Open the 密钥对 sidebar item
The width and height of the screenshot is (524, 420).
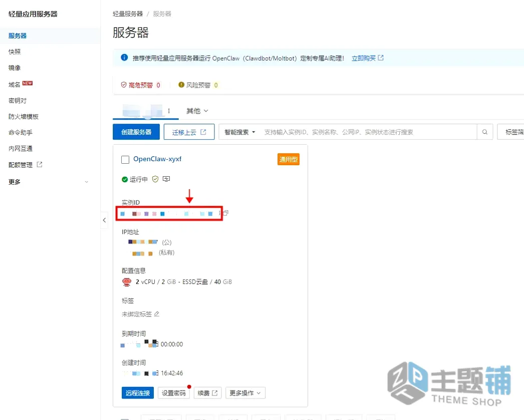pos(18,101)
